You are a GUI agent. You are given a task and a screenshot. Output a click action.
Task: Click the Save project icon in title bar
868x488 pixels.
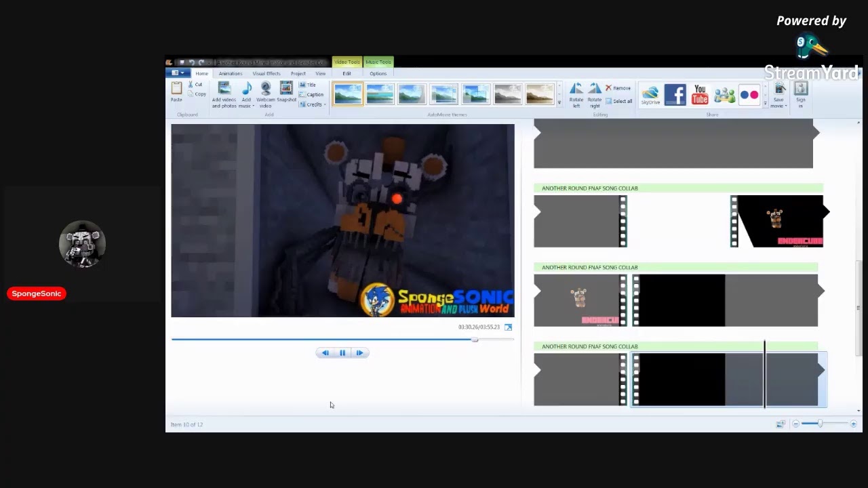click(182, 62)
